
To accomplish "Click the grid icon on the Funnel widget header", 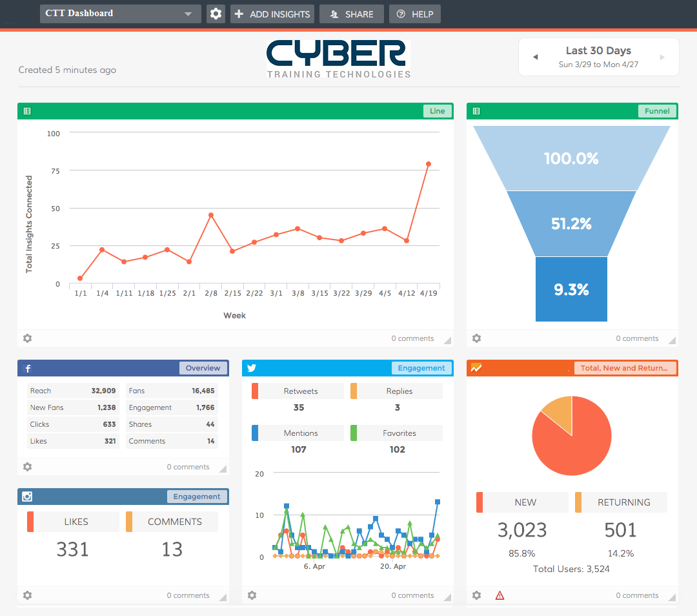I will 476,110.
